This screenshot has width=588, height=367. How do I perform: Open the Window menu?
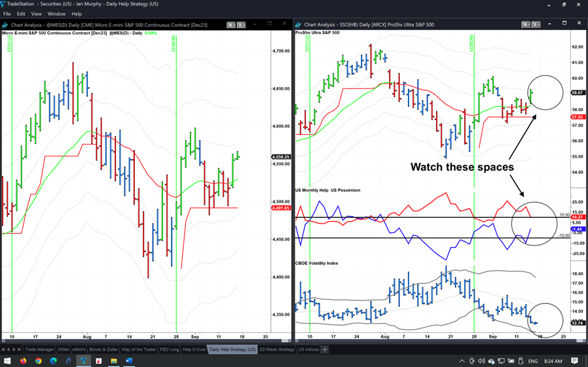tap(56, 14)
